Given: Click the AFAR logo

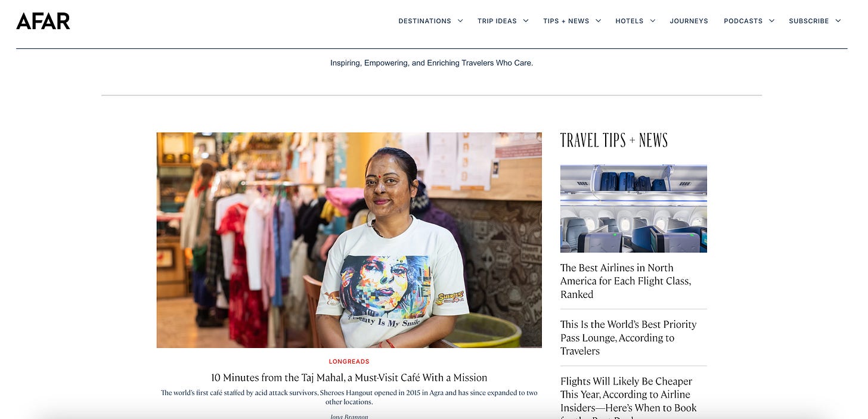Looking at the screenshot, I should (43, 21).
